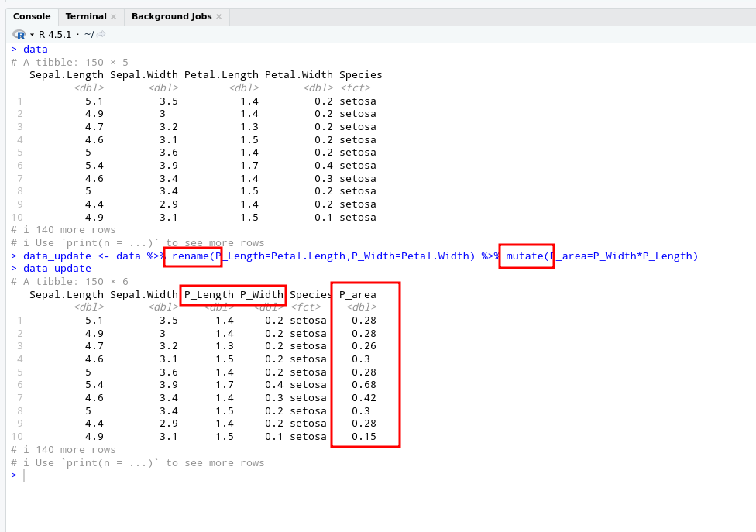
Task: Click the P_area column header
Action: coord(357,294)
